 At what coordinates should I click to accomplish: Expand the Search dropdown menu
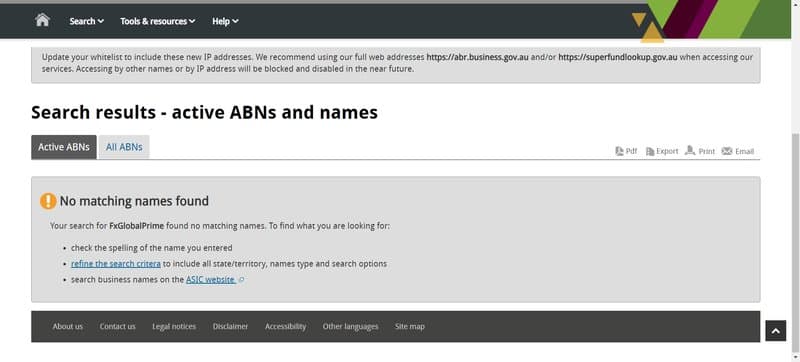tap(87, 21)
